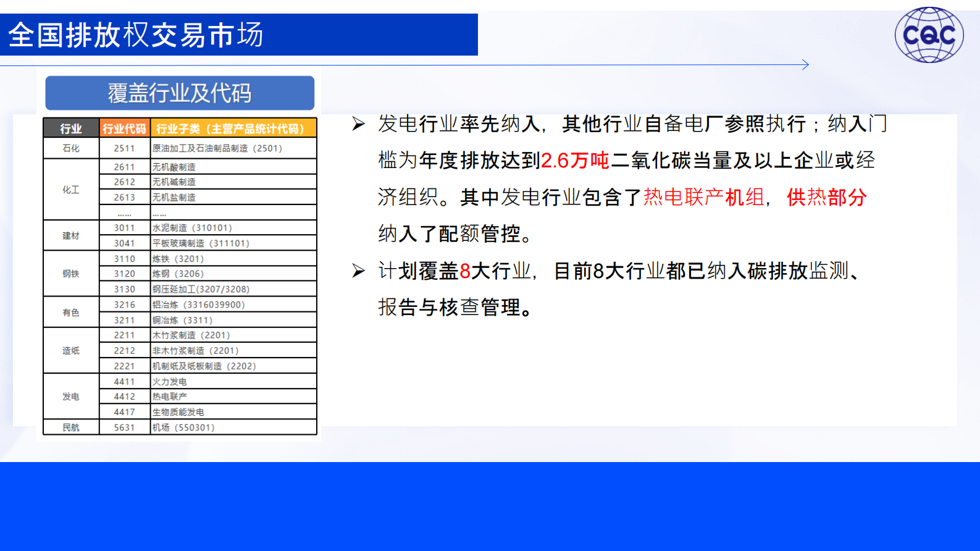
Task: Select 水泥制造(310101) cell
Action: pyautogui.click(x=233, y=228)
